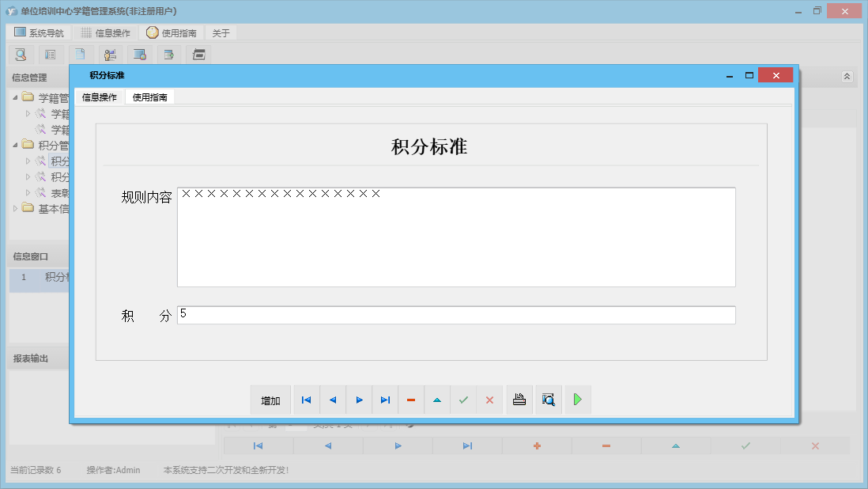Select the first record navigation icon
The image size is (868, 489).
tap(306, 400)
